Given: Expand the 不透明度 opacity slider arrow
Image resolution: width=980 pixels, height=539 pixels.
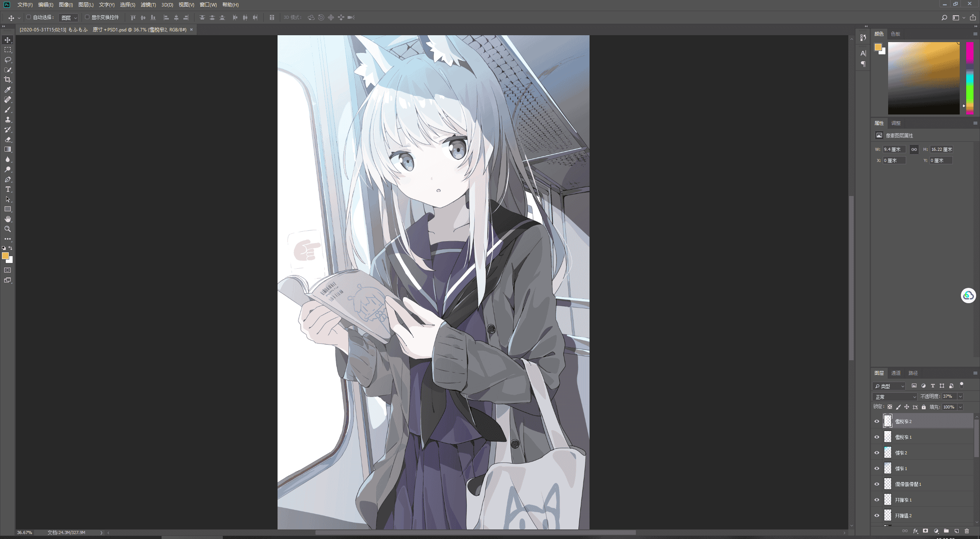Looking at the screenshot, I should point(960,396).
